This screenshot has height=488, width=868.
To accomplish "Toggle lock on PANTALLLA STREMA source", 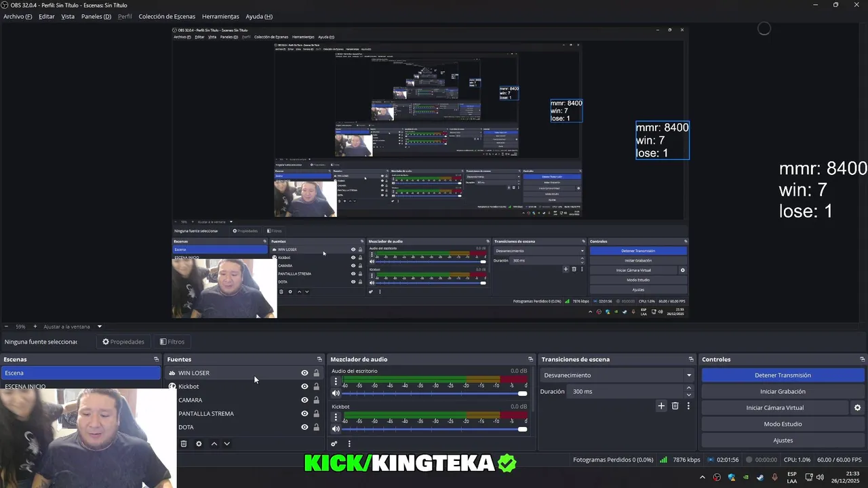I will (x=316, y=413).
